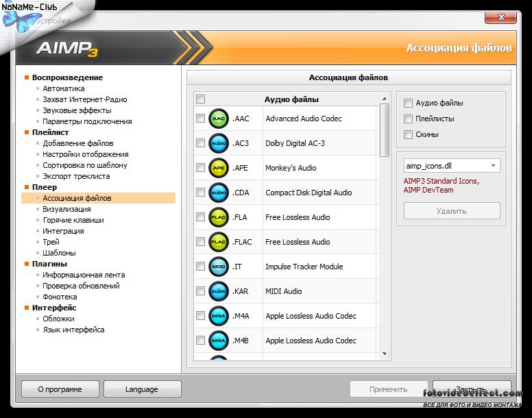532x418 pixels.
Task: Open Экспорт треклиста settings
Action: (76, 176)
